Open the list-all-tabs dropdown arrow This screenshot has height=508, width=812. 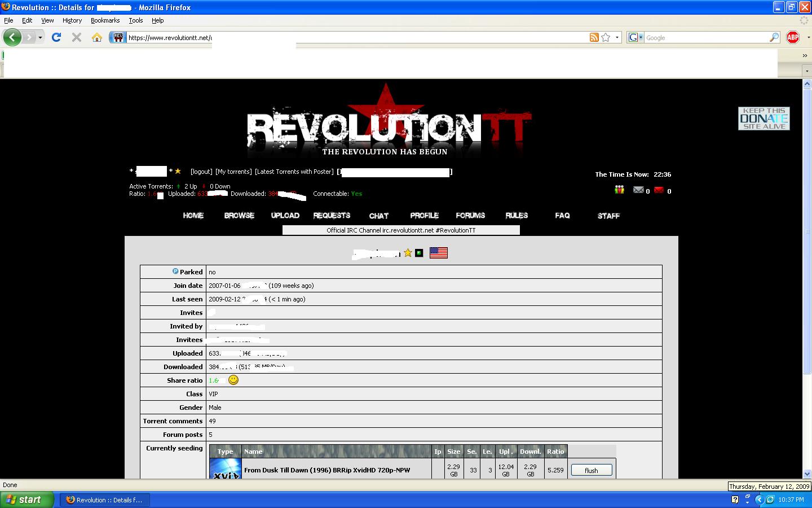click(806, 71)
